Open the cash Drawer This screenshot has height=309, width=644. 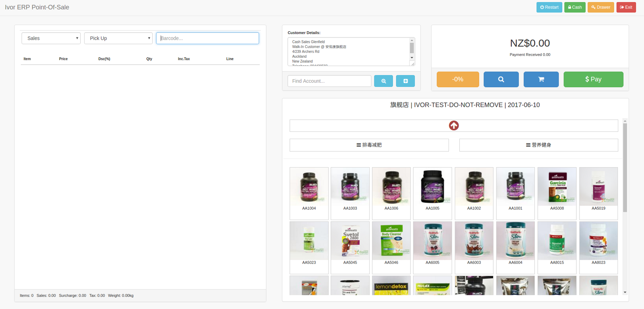[x=600, y=7]
